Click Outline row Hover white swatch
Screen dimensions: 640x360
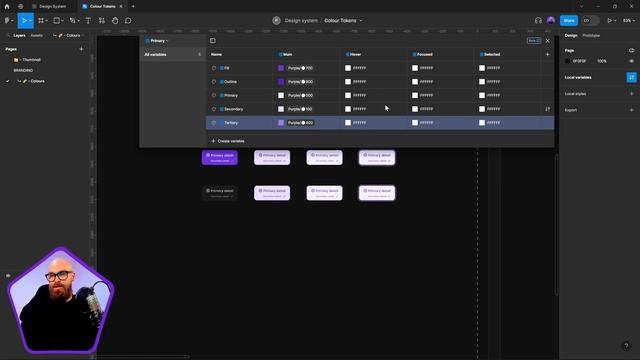348,82
